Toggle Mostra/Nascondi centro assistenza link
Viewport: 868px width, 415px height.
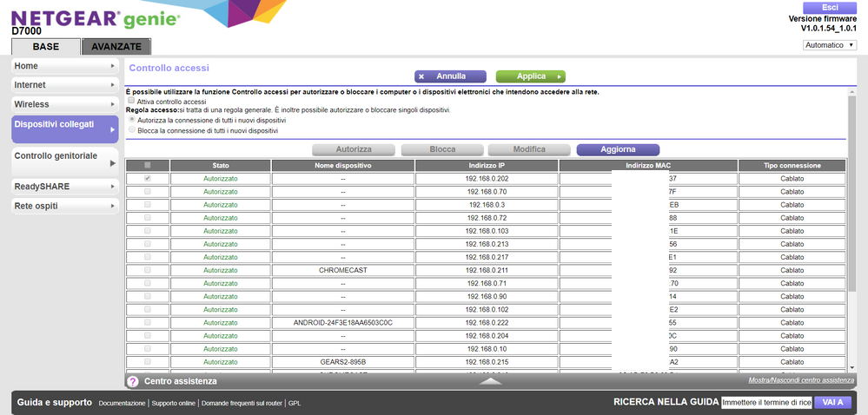[x=801, y=380]
